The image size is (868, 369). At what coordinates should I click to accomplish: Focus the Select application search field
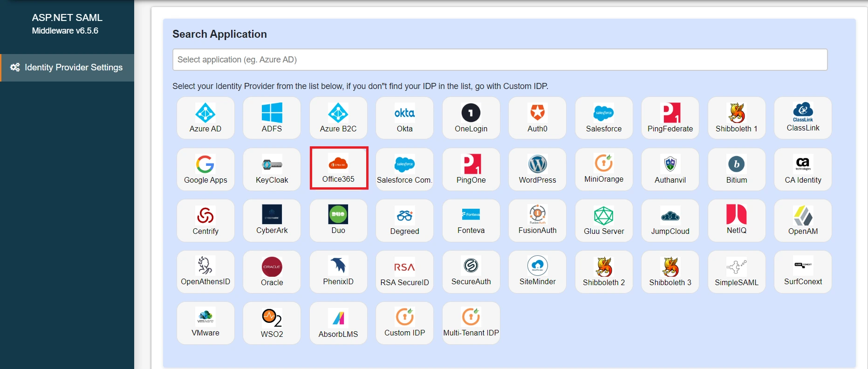(500, 60)
